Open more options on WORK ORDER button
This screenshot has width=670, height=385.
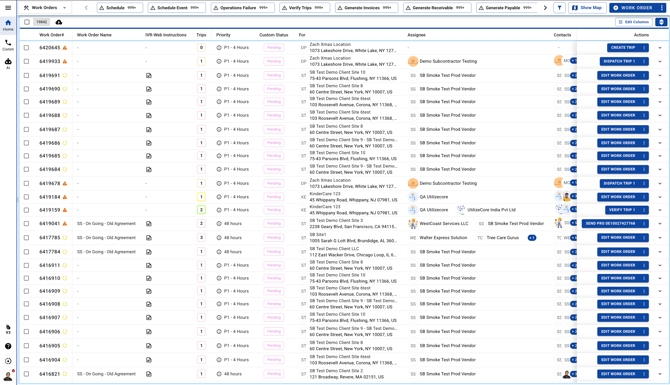(x=662, y=8)
